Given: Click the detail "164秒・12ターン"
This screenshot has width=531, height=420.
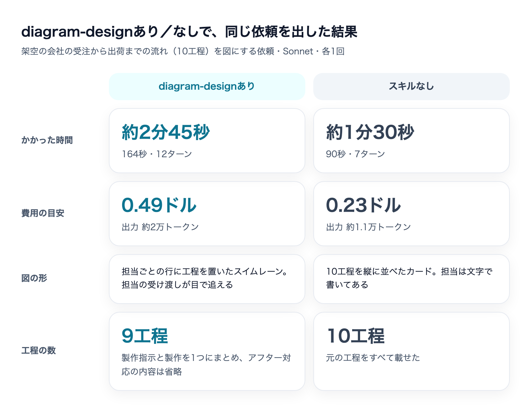Looking at the screenshot, I should coord(157,154).
